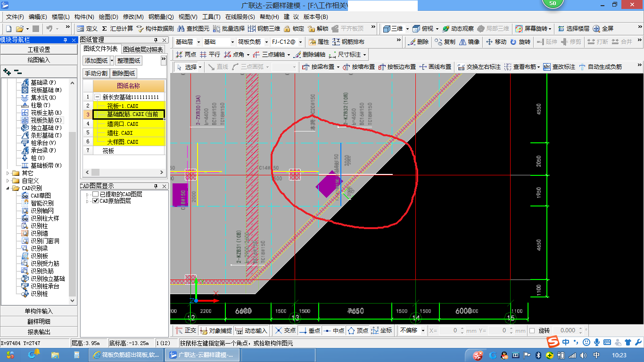The image size is (644, 362).
Task: Click the 手动分割 button
Action: point(96,73)
